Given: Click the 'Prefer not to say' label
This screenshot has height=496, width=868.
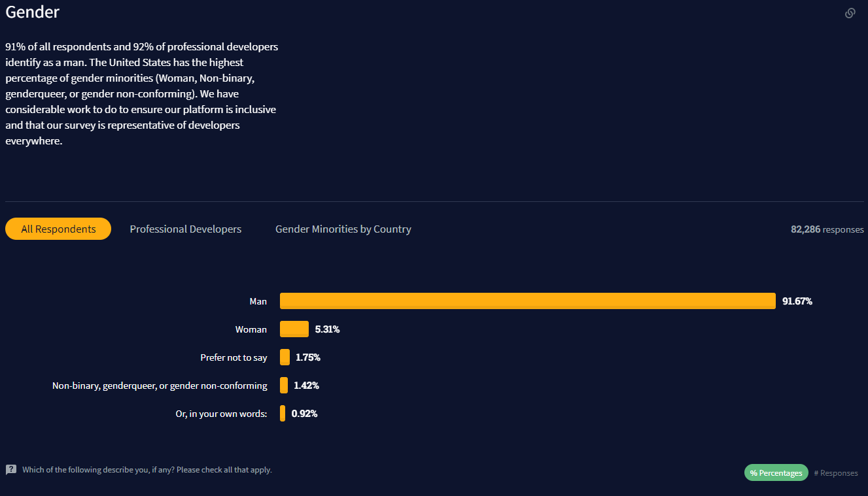Looking at the screenshot, I should [x=234, y=357].
